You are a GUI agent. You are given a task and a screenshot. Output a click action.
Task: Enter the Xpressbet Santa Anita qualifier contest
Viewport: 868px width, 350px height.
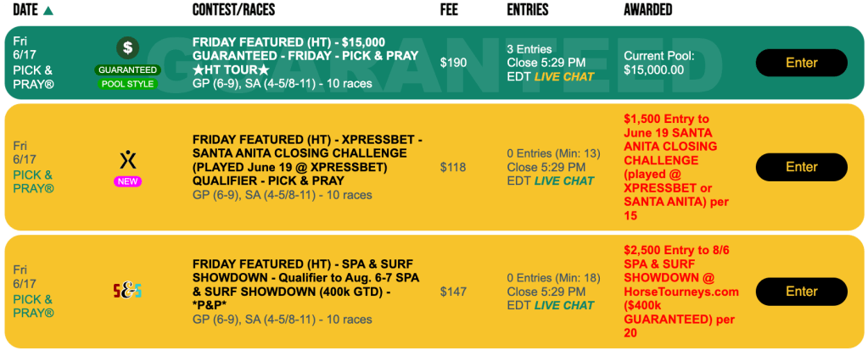click(801, 167)
